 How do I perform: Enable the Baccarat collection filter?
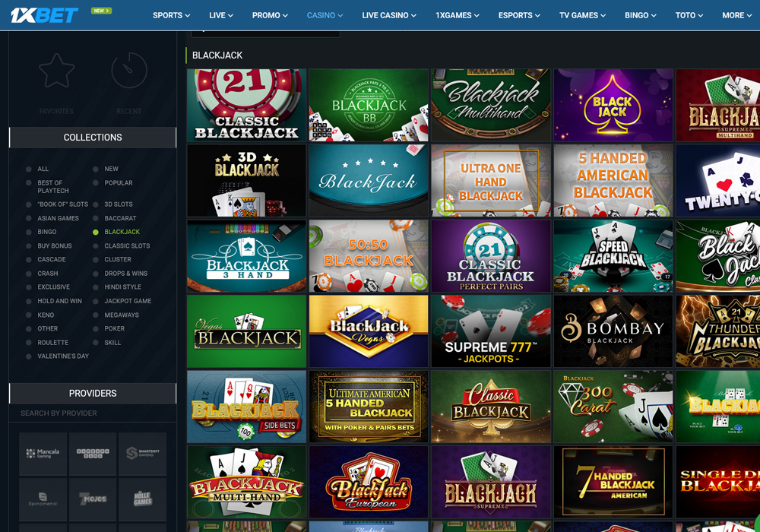click(x=95, y=218)
